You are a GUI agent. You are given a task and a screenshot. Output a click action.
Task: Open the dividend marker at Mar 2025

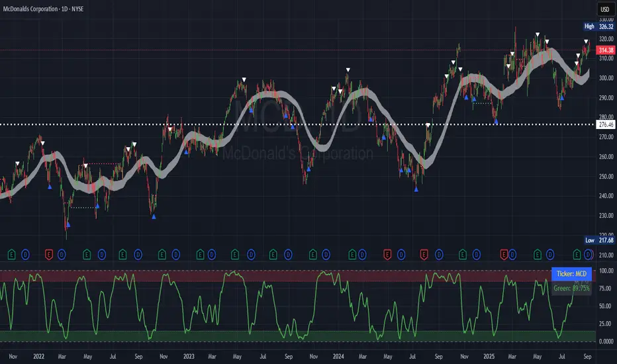[x=512, y=255]
